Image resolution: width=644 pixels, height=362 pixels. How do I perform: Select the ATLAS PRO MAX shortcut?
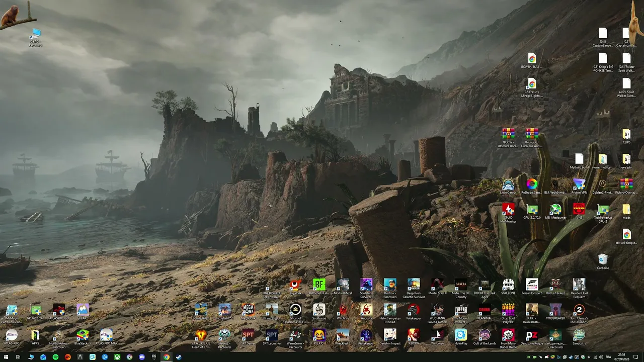(106, 337)
